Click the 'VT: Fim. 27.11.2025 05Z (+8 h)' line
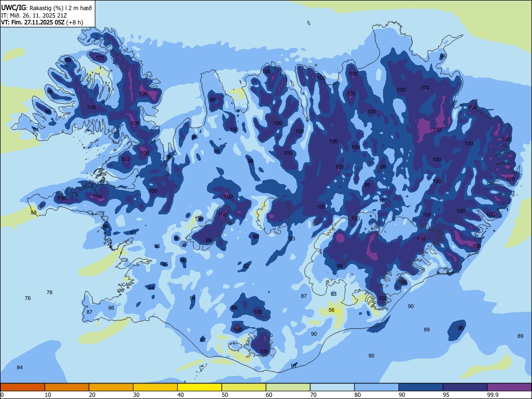Viewport: 532px width, 399px height. coord(42,22)
